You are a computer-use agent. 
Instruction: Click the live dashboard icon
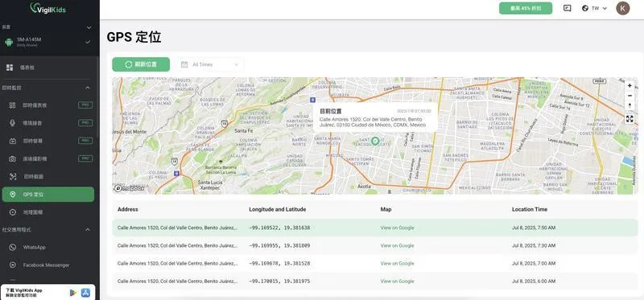click(13, 105)
